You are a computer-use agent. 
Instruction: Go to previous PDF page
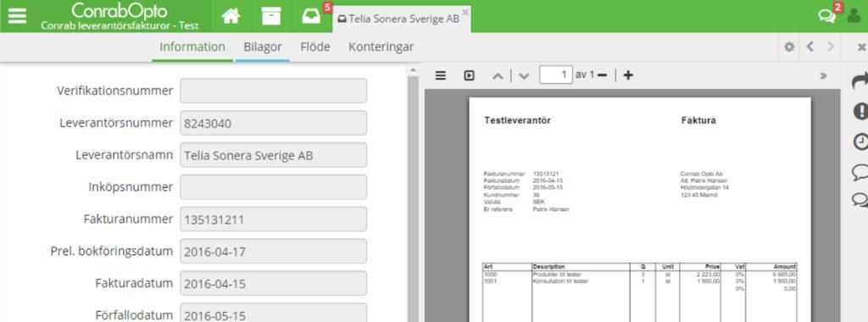[x=498, y=75]
